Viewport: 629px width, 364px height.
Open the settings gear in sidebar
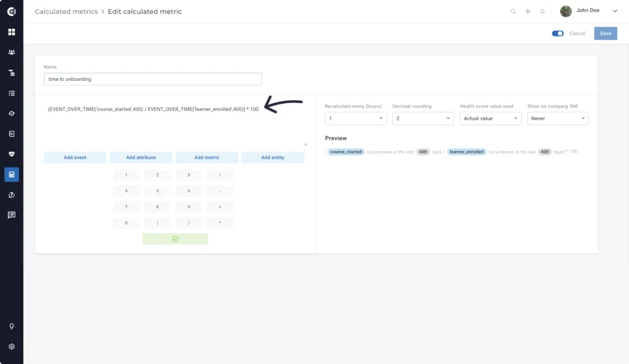12,347
